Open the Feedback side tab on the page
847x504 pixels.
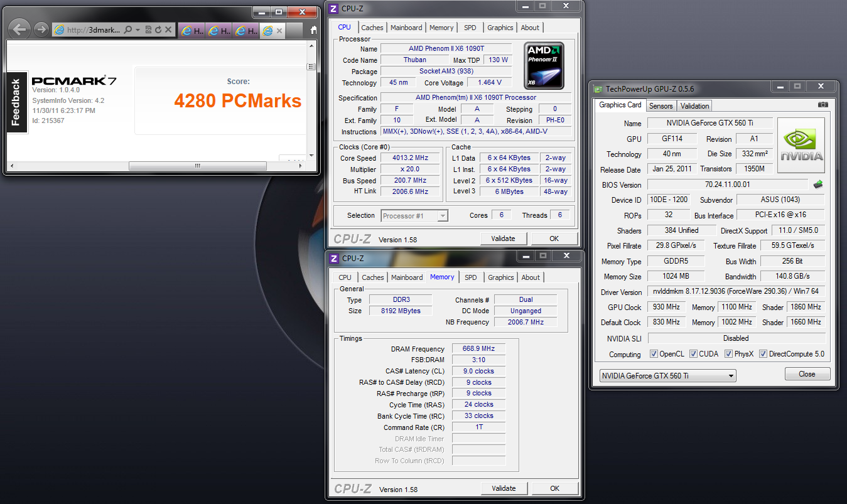pos(17,101)
